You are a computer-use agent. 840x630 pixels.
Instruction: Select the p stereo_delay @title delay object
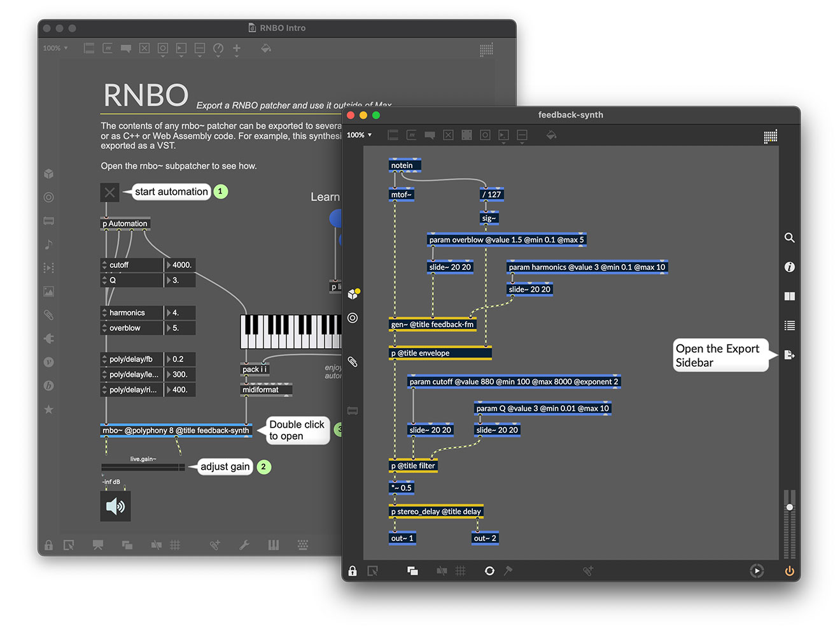(436, 511)
